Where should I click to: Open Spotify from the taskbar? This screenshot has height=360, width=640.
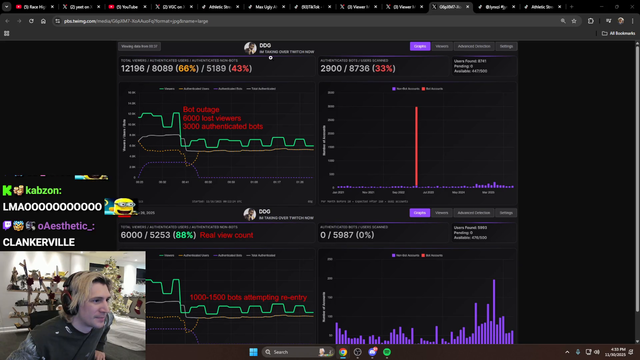click(387, 352)
